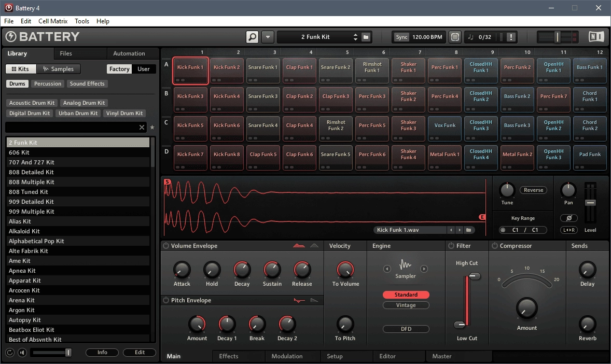Image resolution: width=611 pixels, height=364 pixels.
Task: Toggle the Filter power button
Action: click(x=451, y=246)
